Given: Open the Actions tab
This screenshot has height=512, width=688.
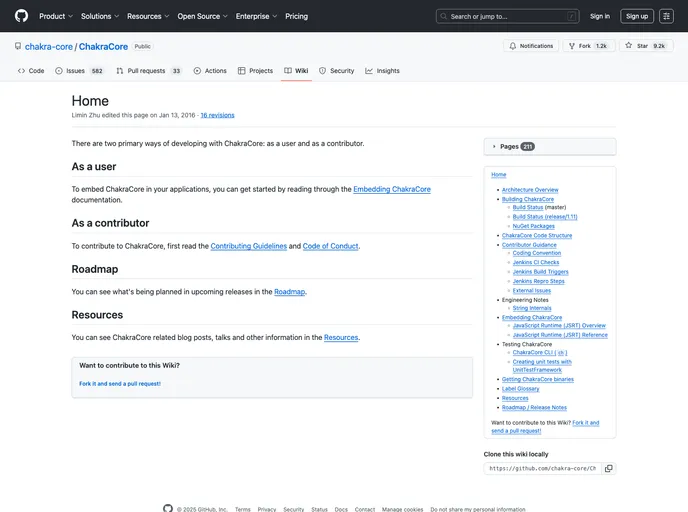Looking at the screenshot, I should pyautogui.click(x=210, y=71).
